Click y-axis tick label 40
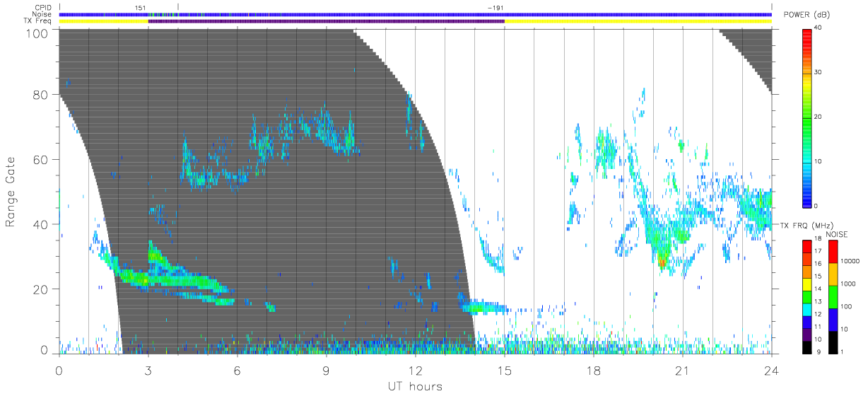Viewport: 868px width, 401px height. coord(41,224)
